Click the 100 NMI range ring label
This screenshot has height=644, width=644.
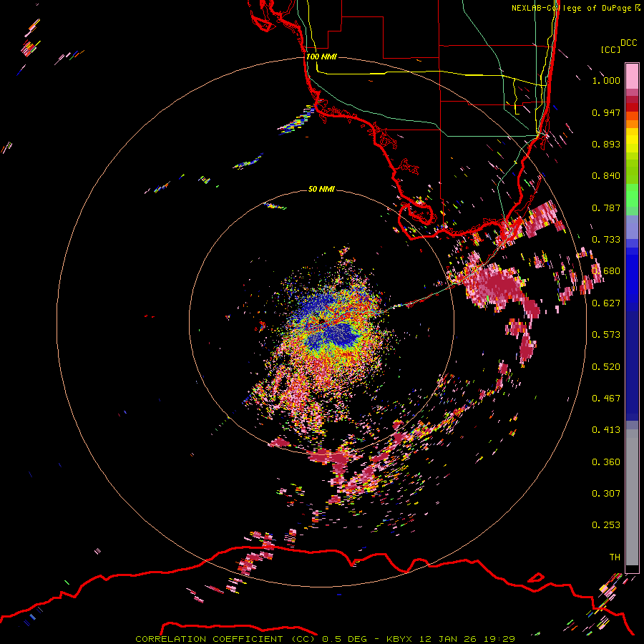tap(321, 57)
